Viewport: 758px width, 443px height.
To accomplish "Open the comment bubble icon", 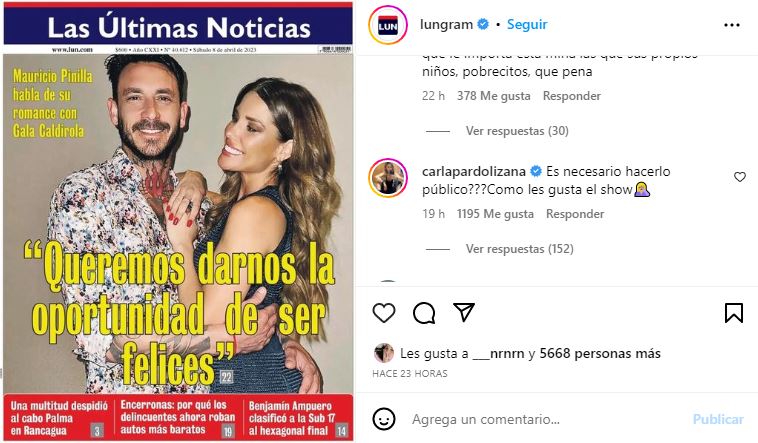I will (424, 313).
